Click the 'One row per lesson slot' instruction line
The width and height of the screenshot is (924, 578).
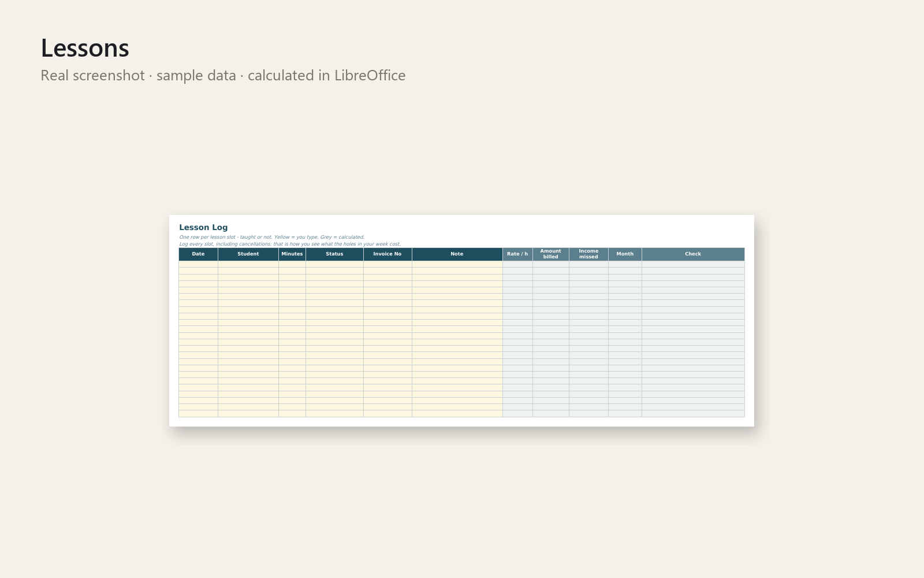point(271,237)
